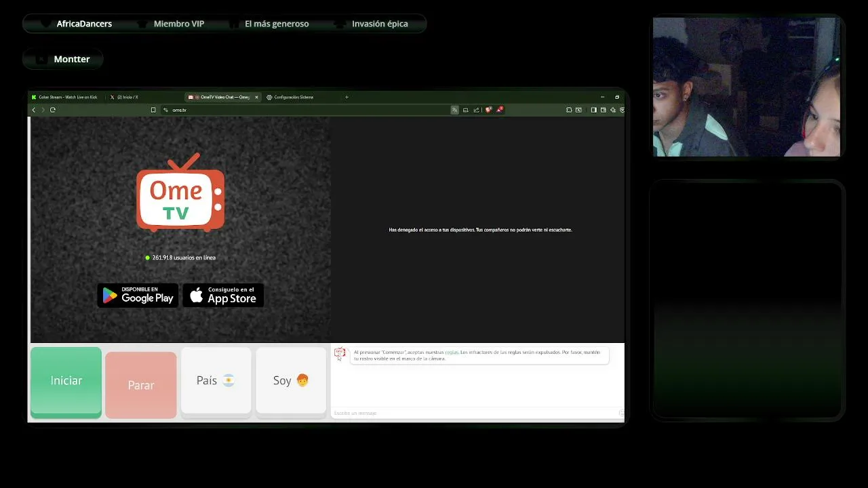The width and height of the screenshot is (868, 488).
Task: Click El más generoso overlay label
Action: coord(277,24)
